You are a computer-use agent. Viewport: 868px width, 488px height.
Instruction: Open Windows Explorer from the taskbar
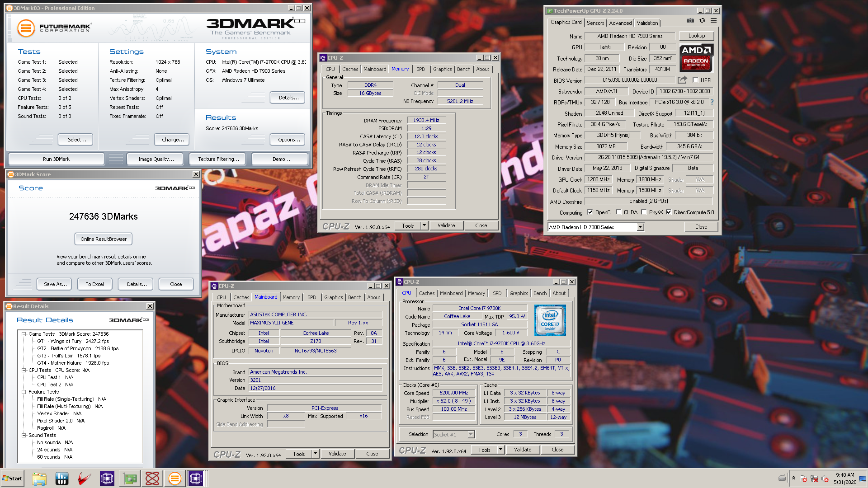(39, 479)
